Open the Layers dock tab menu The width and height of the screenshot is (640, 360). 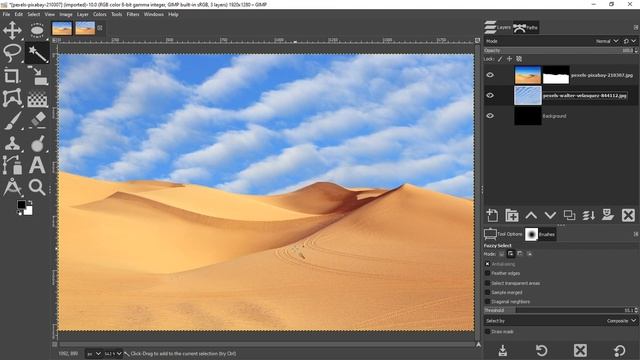coord(636,27)
